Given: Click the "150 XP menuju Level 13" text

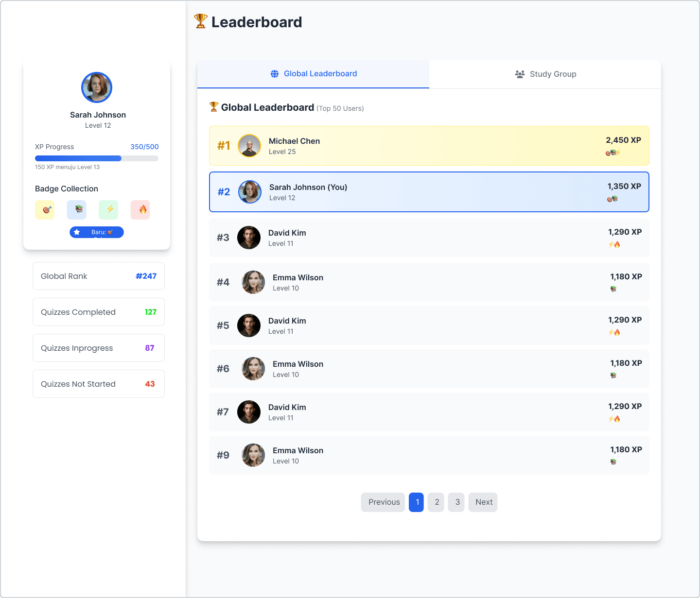Looking at the screenshot, I should 67,167.
